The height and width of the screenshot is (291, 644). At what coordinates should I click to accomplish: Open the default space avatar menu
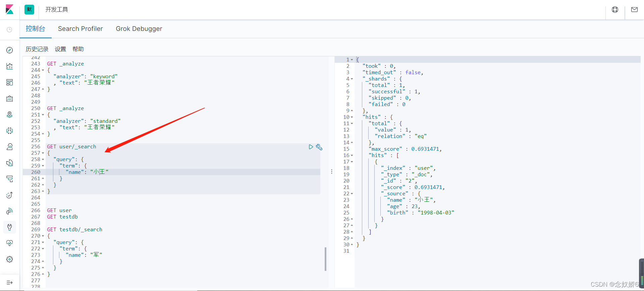click(x=29, y=9)
